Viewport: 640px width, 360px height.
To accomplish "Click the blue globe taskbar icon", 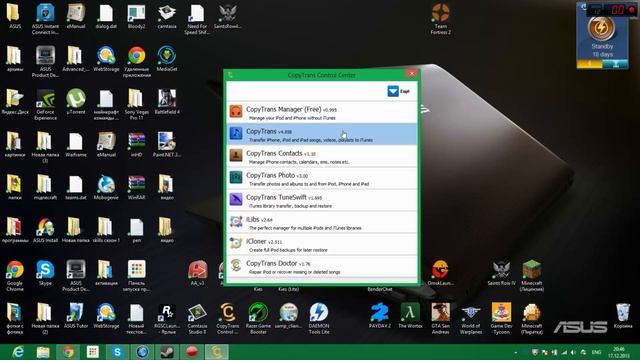I will [142, 352].
